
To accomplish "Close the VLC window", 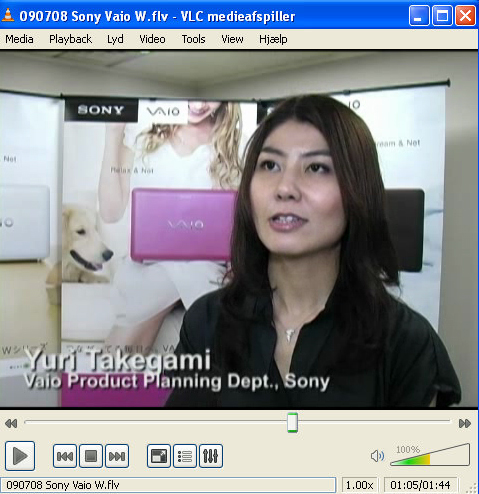I will click(465, 15).
